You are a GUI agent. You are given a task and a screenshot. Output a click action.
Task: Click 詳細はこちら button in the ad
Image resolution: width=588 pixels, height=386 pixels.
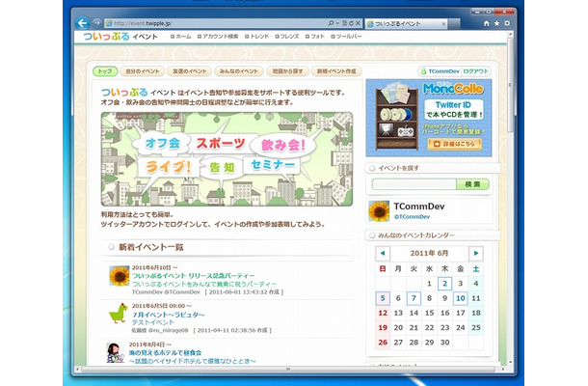coord(454,144)
